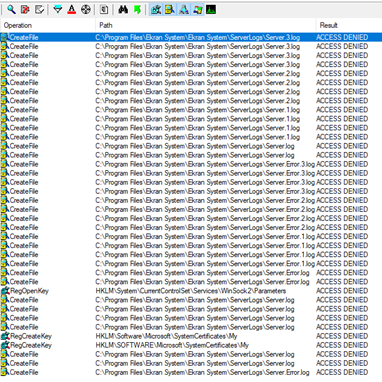Sort by the Operation column header

(48, 25)
